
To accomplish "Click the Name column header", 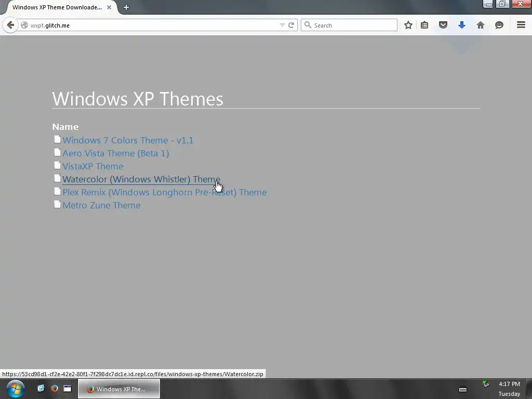I will (65, 127).
